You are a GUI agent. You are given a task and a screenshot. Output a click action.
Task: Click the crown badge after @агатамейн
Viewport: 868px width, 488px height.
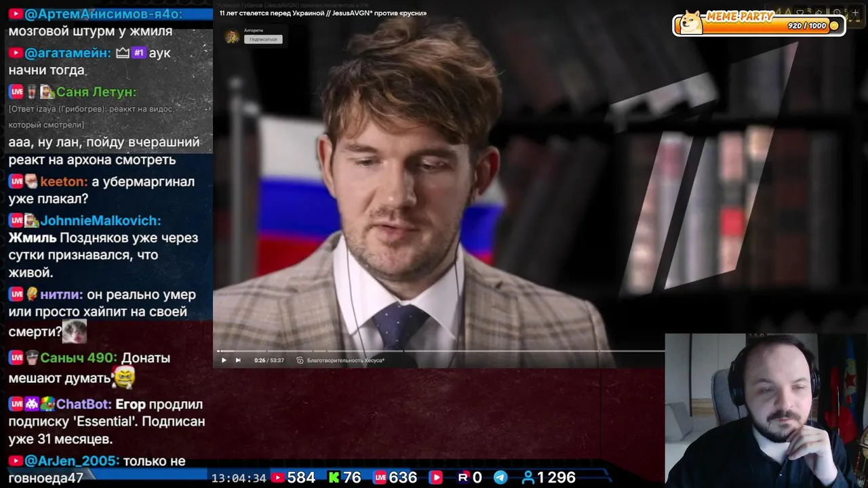pos(123,53)
